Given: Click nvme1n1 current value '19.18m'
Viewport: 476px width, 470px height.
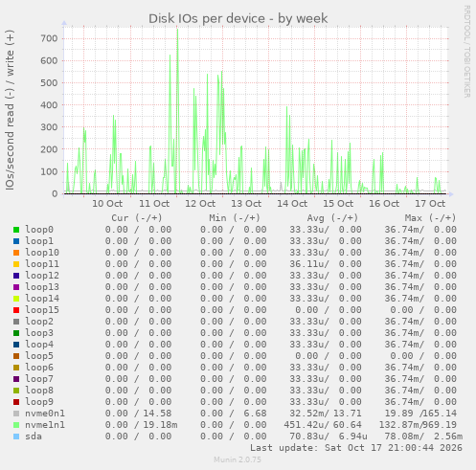Looking at the screenshot, I should click(160, 425).
